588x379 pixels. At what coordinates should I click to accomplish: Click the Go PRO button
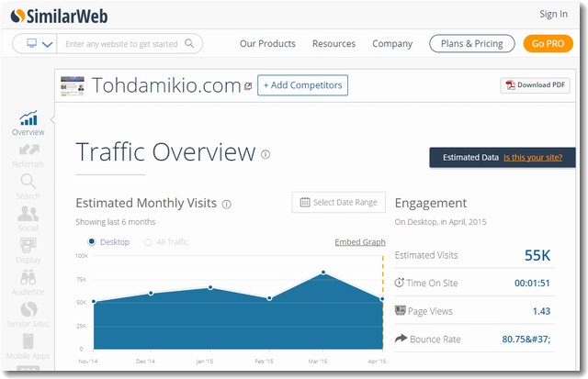tap(548, 43)
